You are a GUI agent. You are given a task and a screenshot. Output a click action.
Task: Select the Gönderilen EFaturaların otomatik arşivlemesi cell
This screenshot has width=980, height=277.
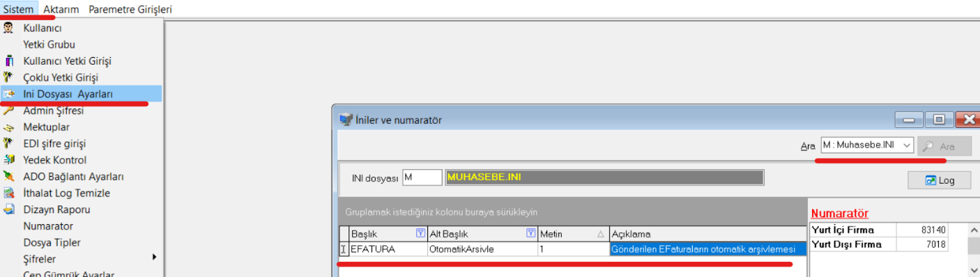tap(708, 248)
